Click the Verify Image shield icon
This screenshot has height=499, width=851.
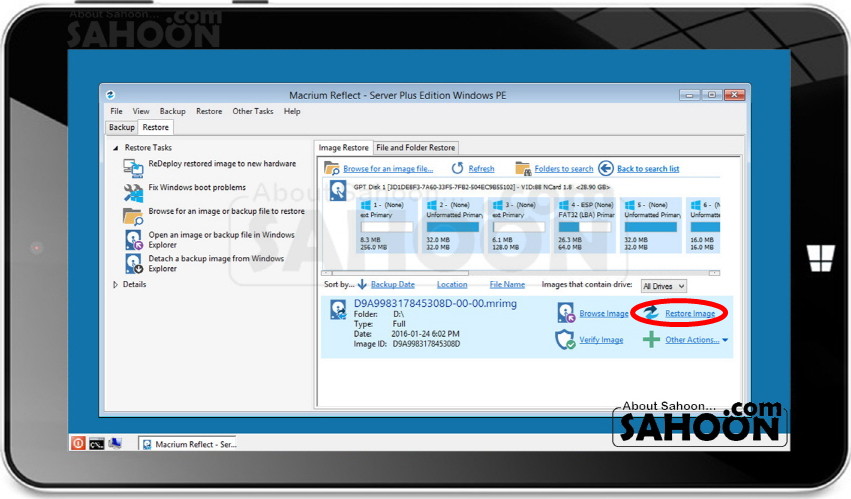click(x=565, y=339)
